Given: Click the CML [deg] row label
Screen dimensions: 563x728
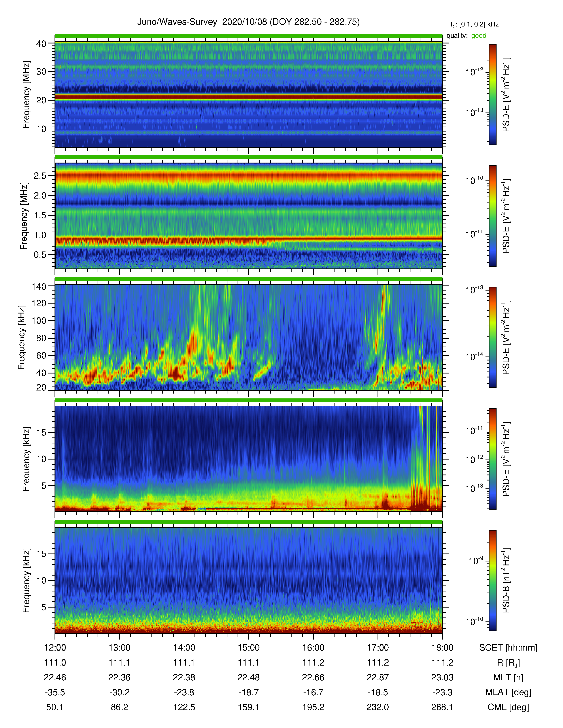Looking at the screenshot, I should pyautogui.click(x=508, y=707).
